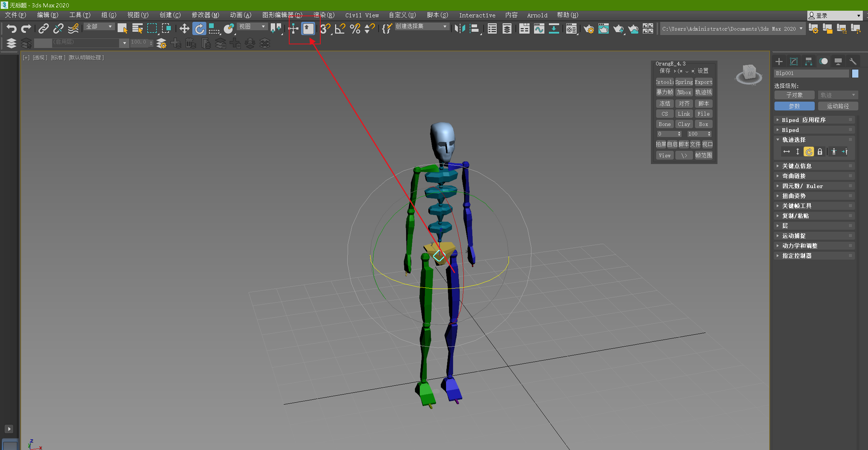868x450 pixels.
Task: Toggle the Spinner Snap button
Action: click(369, 28)
